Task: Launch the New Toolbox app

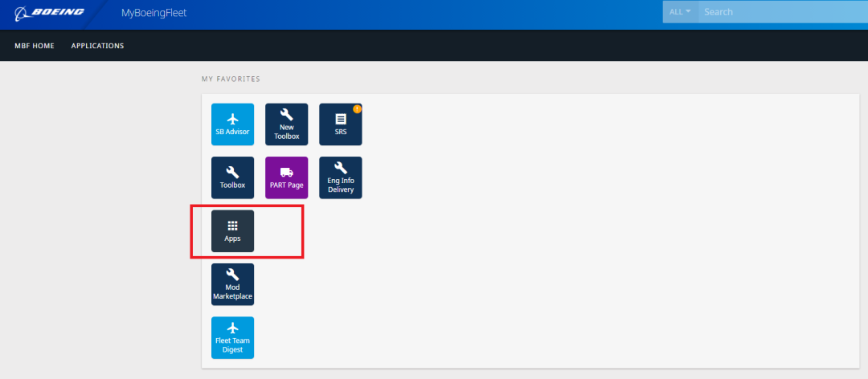Action: coord(286,124)
